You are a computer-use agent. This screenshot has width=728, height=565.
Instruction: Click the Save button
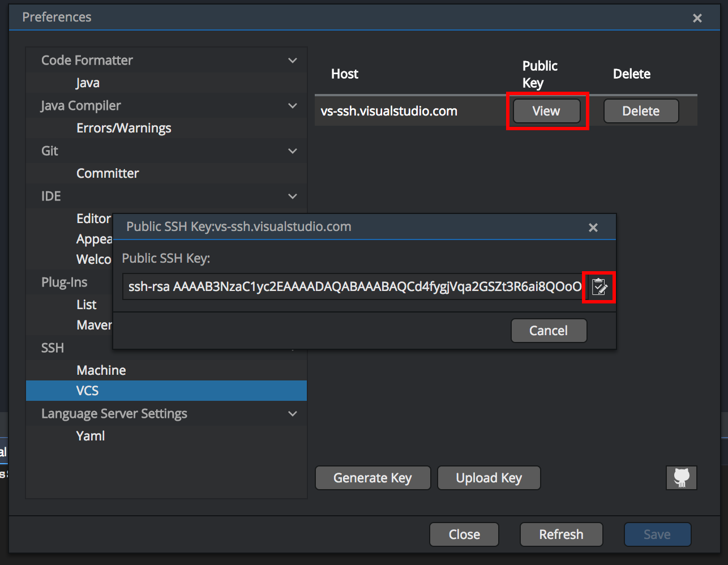pos(657,534)
